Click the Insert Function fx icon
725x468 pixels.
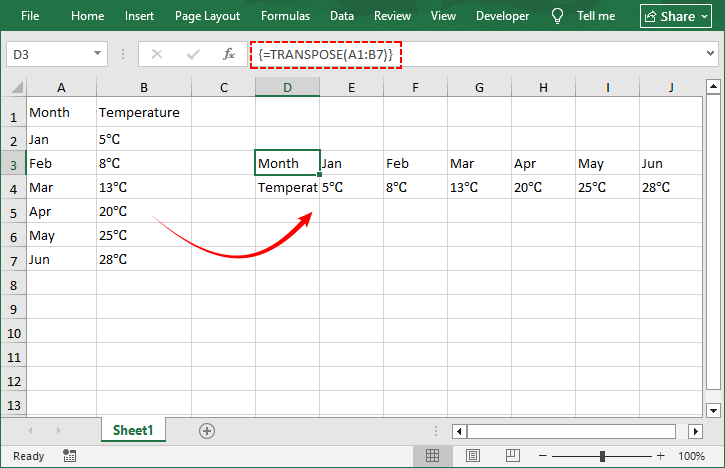coord(229,54)
